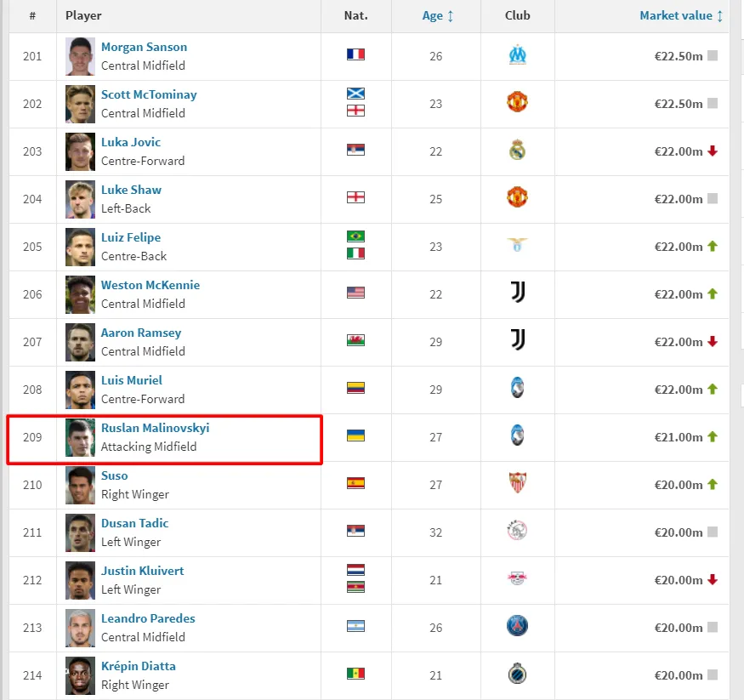
Task: Click Krépin Diatta's player name link
Action: click(x=138, y=667)
